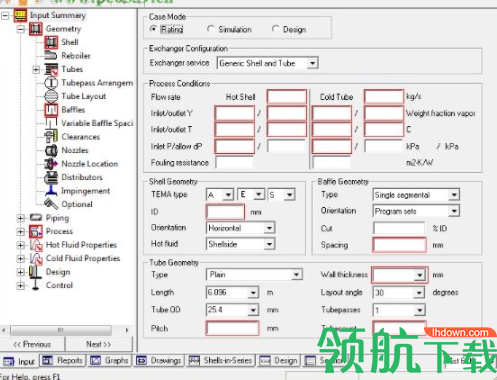Click the Optional icon
Image resolution: width=497 pixels, height=380 pixels.
click(x=51, y=204)
